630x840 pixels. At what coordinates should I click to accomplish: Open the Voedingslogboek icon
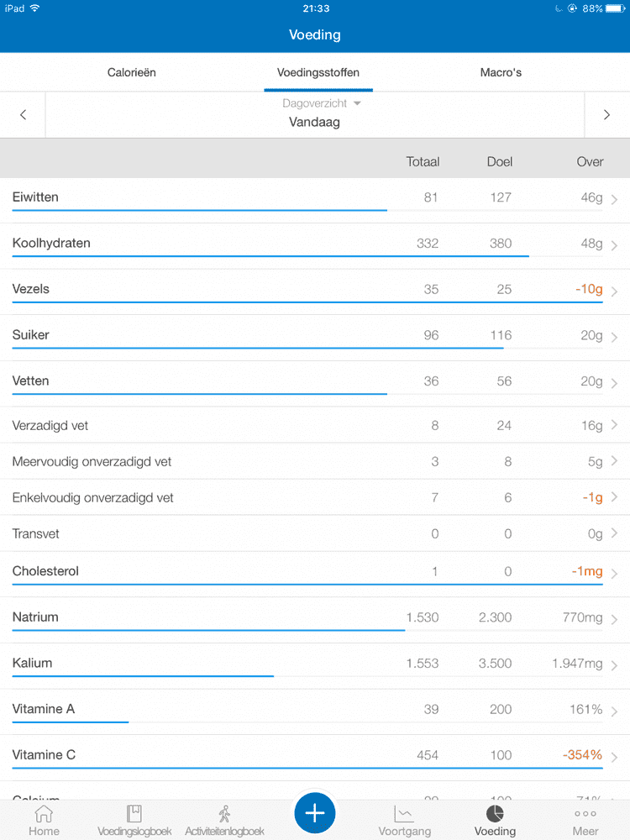(x=134, y=814)
